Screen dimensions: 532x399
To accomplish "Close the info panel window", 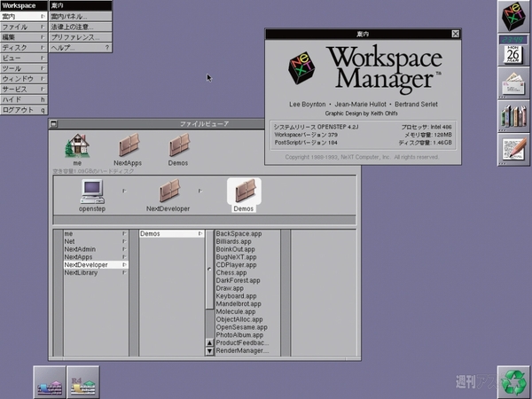I will point(456,34).
